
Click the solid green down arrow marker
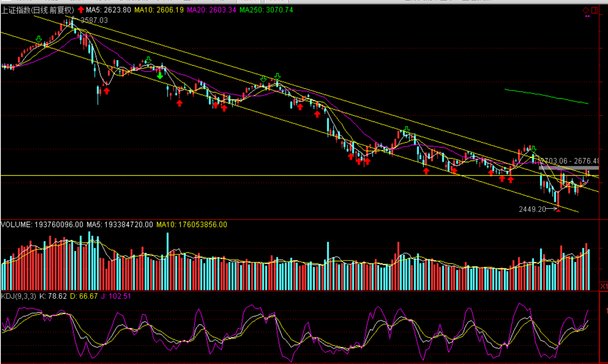tap(160, 76)
